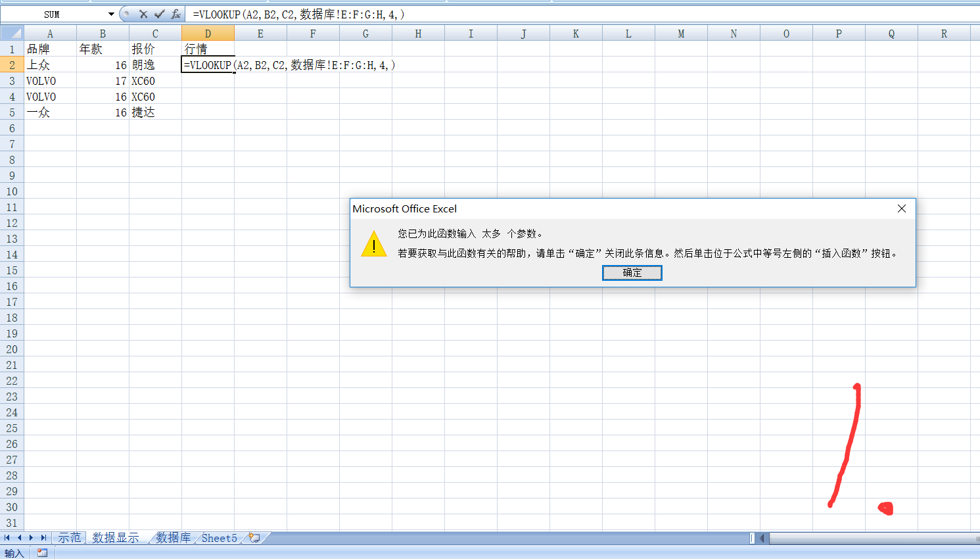
Task: Switch to the 数据库 sheet tab
Action: 174,537
